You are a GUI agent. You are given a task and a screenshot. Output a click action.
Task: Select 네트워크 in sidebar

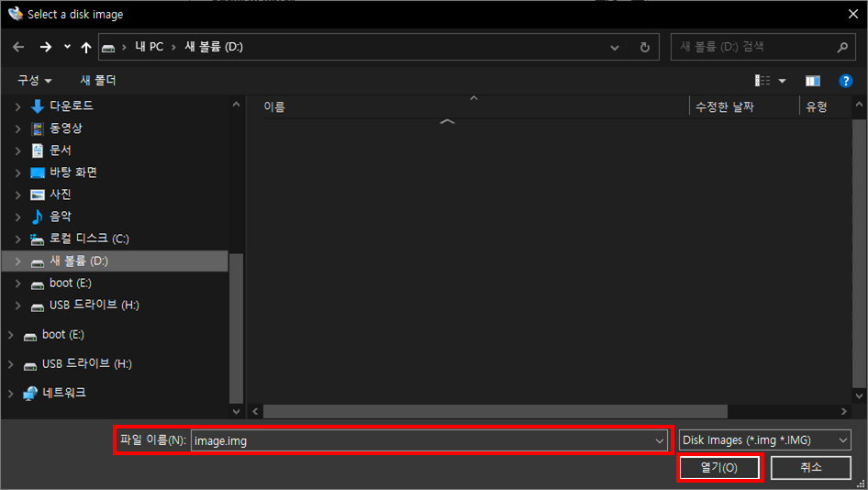point(63,393)
